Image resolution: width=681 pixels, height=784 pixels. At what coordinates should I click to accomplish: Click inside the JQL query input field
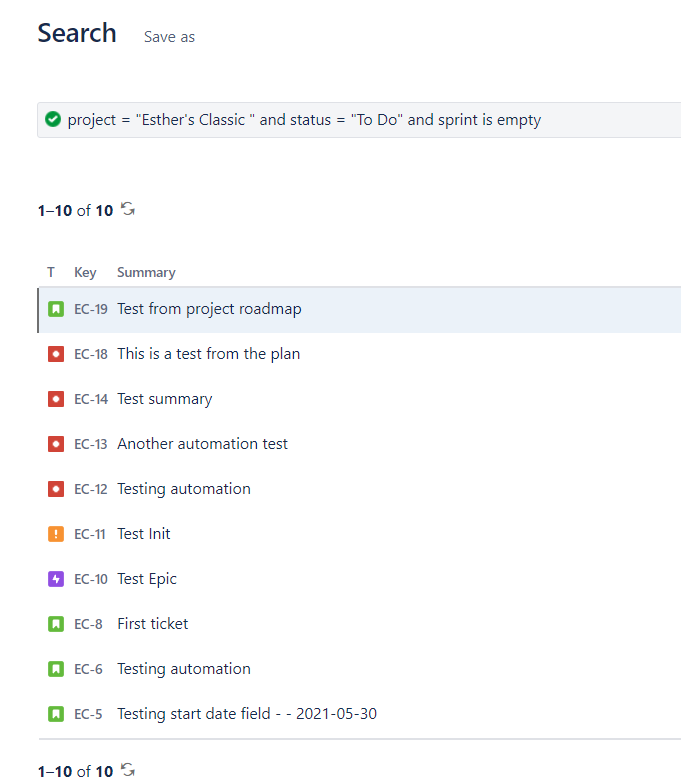[359, 120]
